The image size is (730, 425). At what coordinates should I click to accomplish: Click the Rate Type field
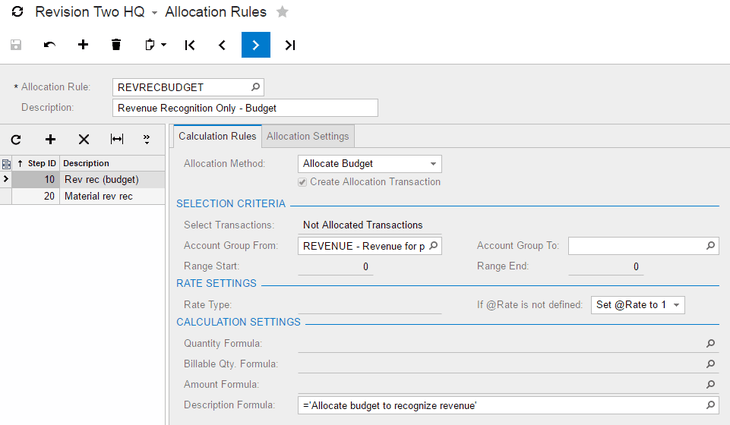pyautogui.click(x=370, y=305)
